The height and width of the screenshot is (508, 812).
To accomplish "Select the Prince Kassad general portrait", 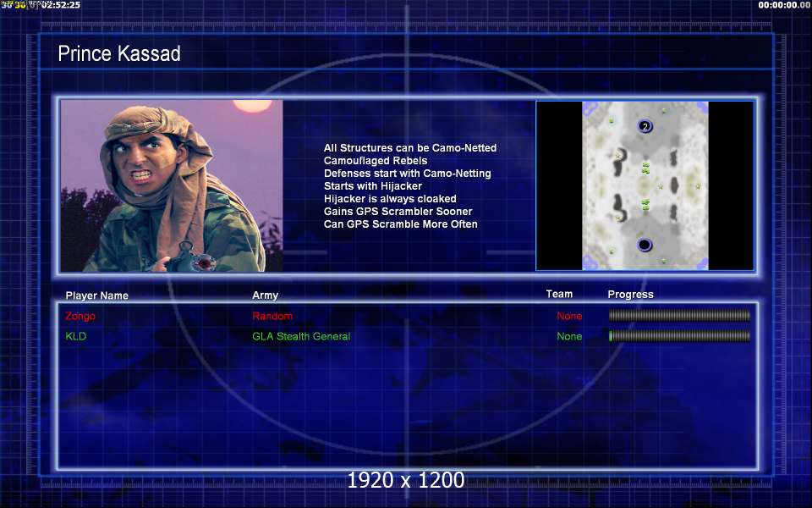I will (x=172, y=185).
